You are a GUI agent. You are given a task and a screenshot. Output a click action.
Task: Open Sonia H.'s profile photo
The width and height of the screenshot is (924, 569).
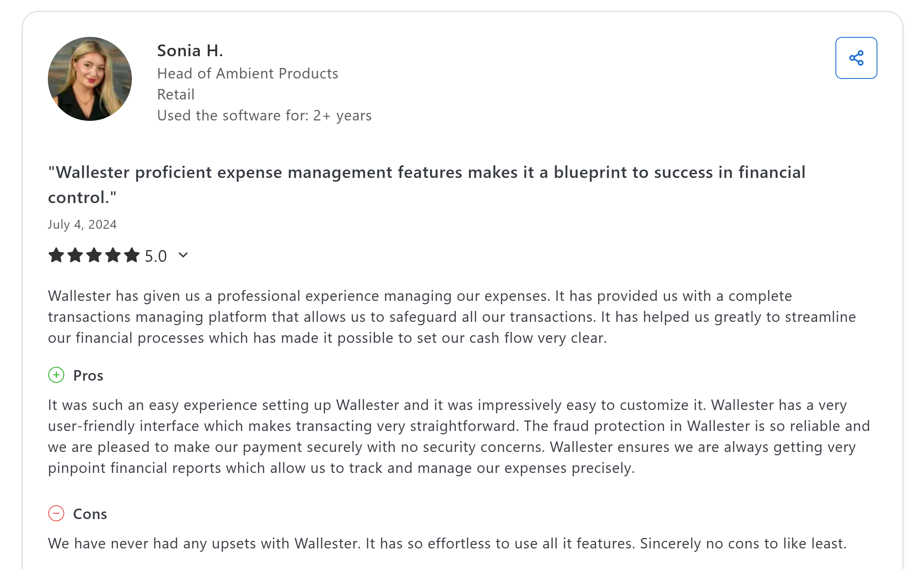click(90, 79)
